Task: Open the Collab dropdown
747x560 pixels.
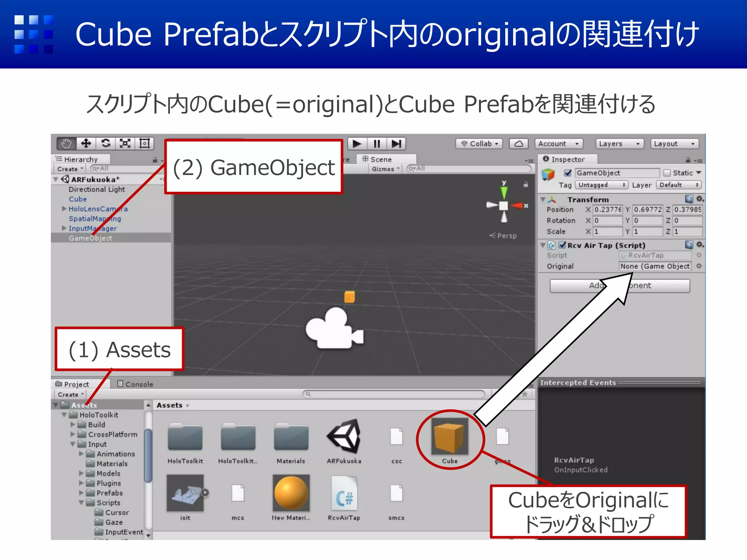Action: pyautogui.click(x=479, y=144)
